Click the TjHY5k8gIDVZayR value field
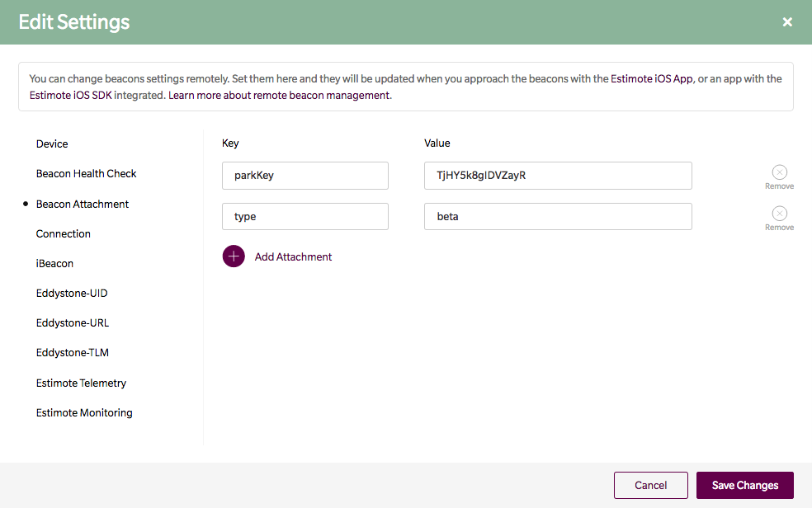 click(558, 176)
